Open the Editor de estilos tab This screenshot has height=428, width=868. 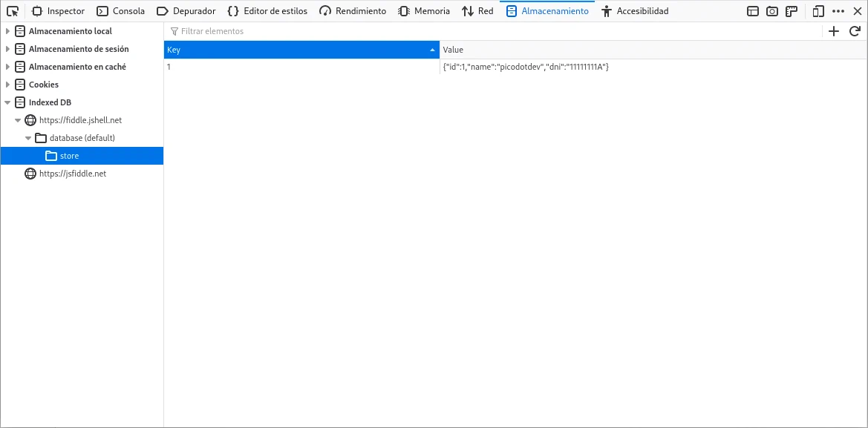coord(267,11)
